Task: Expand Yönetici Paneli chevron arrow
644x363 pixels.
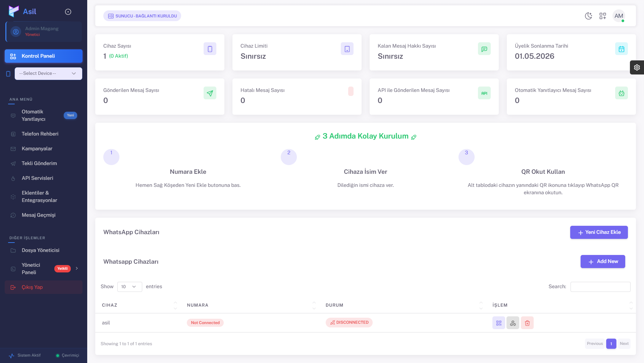Action: pyautogui.click(x=77, y=268)
